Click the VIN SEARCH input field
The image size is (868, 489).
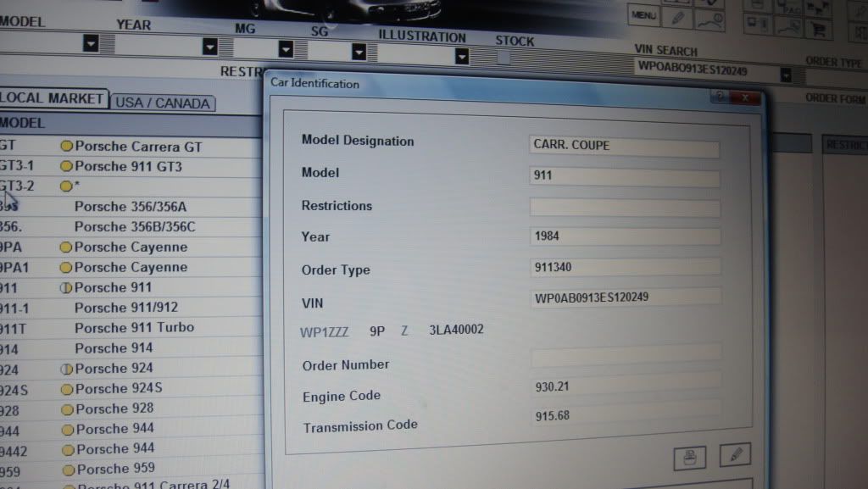(x=706, y=69)
